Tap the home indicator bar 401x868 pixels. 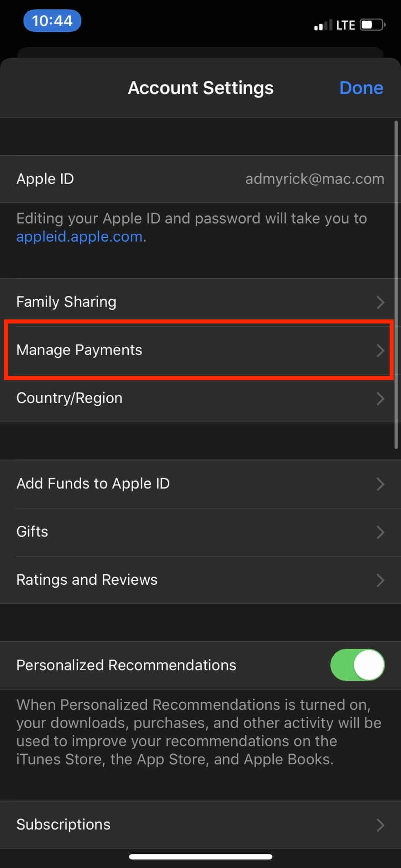pyautogui.click(x=201, y=857)
